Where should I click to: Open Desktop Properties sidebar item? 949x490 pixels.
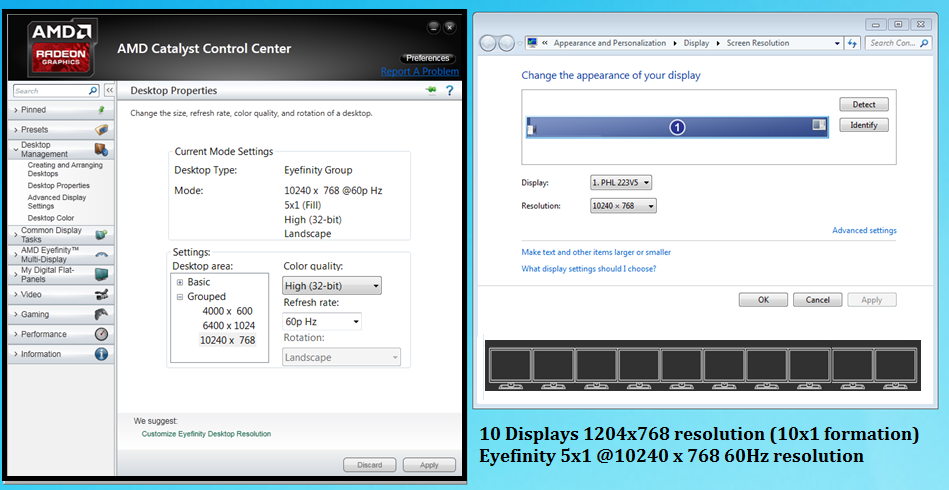point(59,186)
